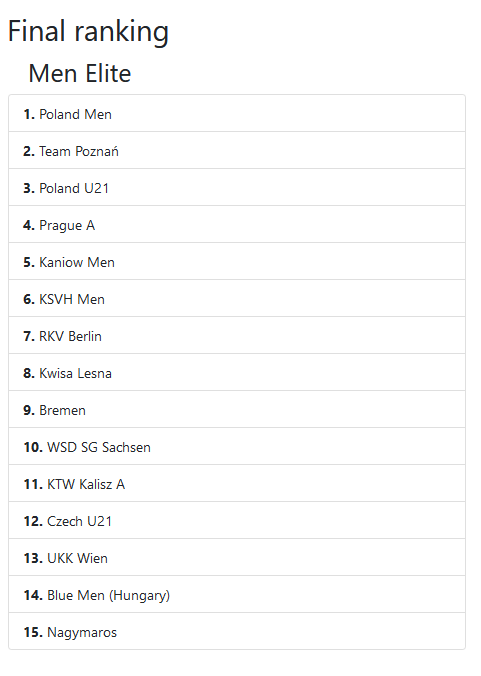
Task: Click the Men Elite subheading
Action: 80,73
